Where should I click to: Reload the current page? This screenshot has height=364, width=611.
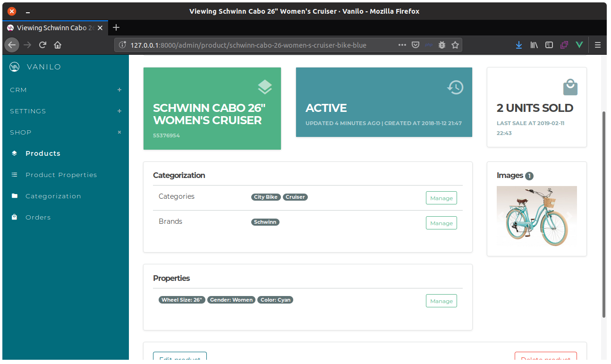click(x=42, y=45)
